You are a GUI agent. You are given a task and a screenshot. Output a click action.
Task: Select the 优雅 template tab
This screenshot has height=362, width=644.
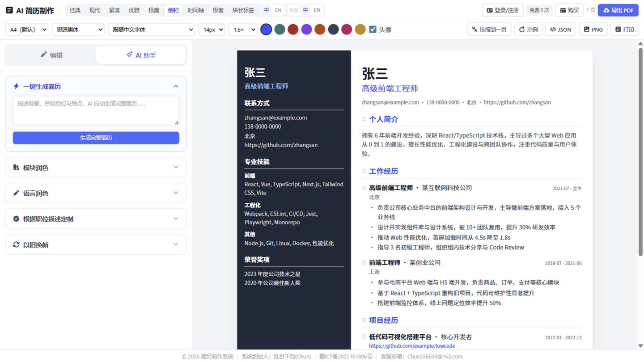pos(134,10)
